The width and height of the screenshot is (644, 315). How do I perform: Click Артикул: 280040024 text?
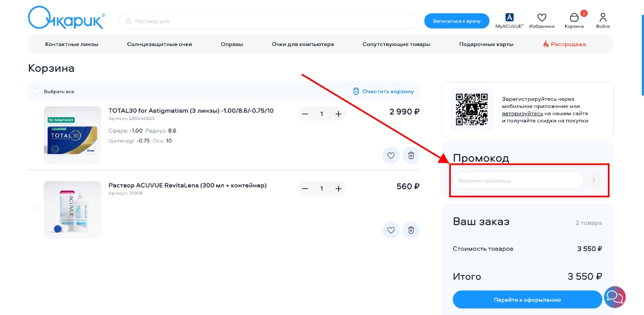click(131, 118)
